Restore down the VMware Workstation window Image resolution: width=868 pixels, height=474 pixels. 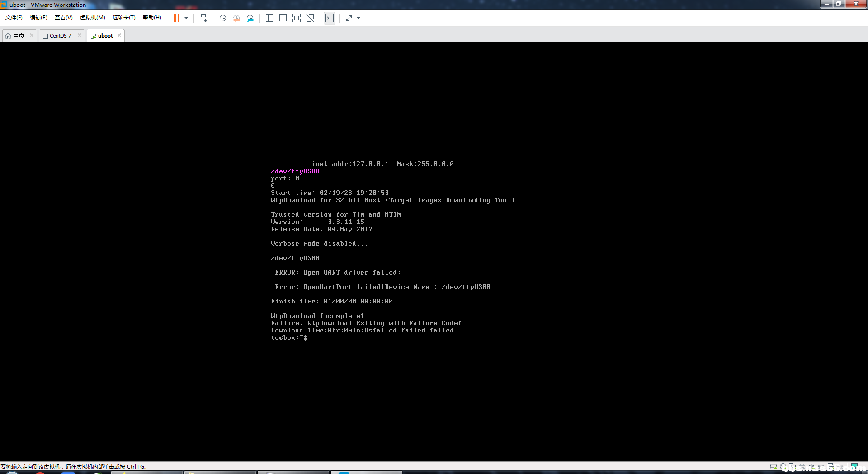tap(838, 4)
